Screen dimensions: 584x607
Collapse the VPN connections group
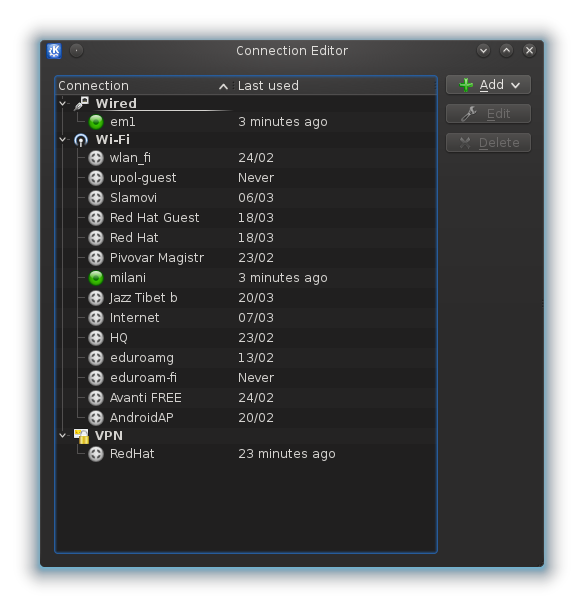[63, 436]
